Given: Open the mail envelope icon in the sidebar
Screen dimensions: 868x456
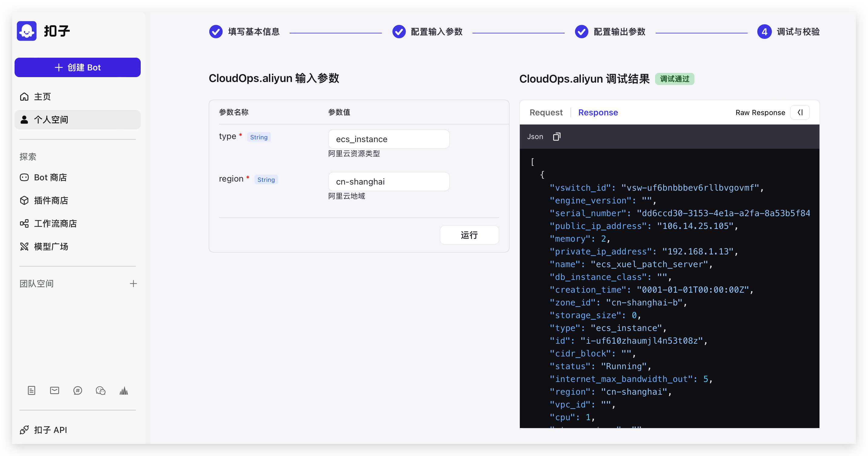Looking at the screenshot, I should (55, 390).
